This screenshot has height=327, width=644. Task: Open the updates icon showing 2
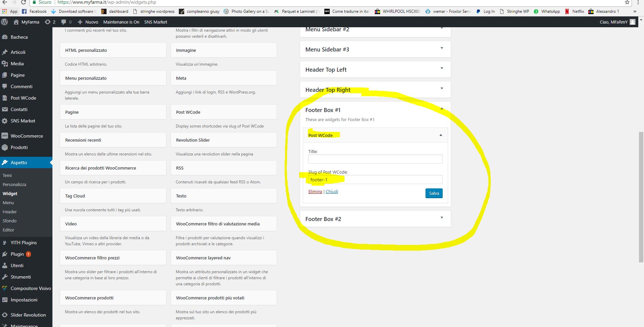click(50, 22)
